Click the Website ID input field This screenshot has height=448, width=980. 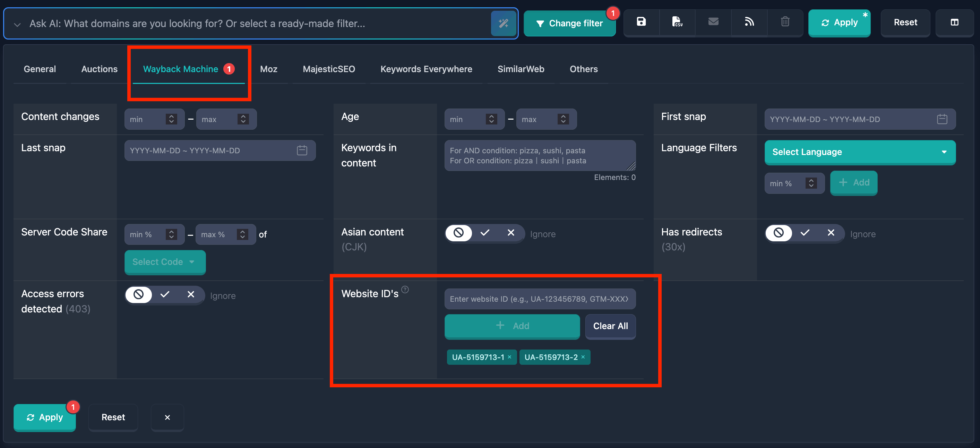pyautogui.click(x=540, y=299)
